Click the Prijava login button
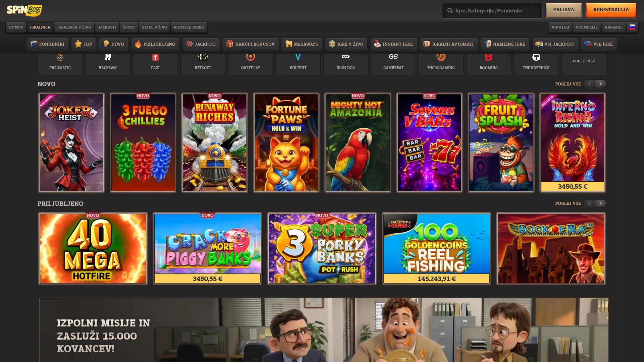The height and width of the screenshot is (362, 644). (x=563, y=10)
